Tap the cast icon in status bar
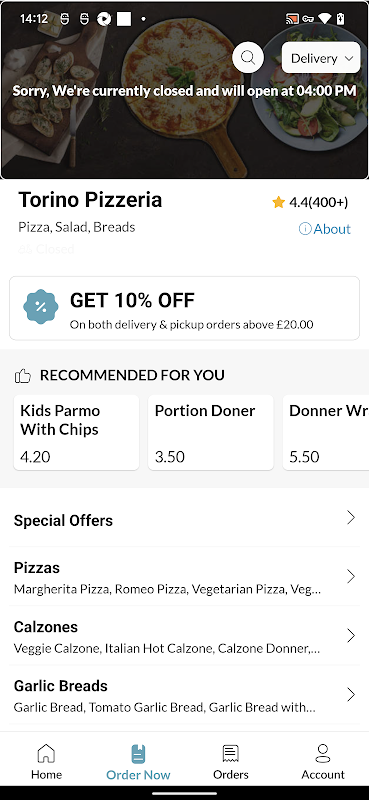This screenshot has height=800, width=369. click(292, 19)
